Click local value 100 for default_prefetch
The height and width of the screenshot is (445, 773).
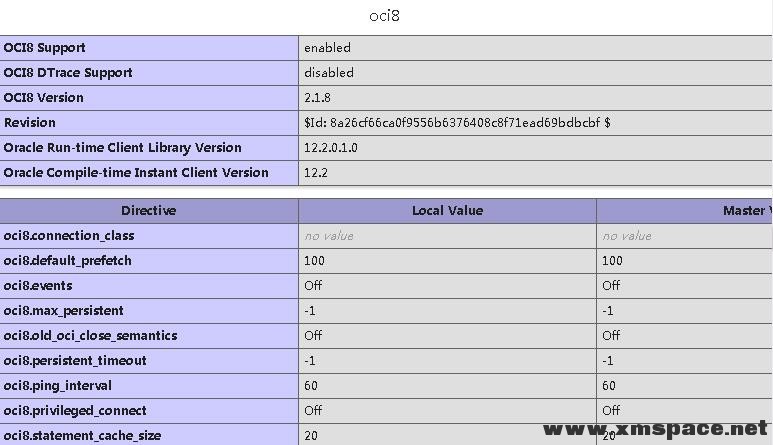(314, 261)
